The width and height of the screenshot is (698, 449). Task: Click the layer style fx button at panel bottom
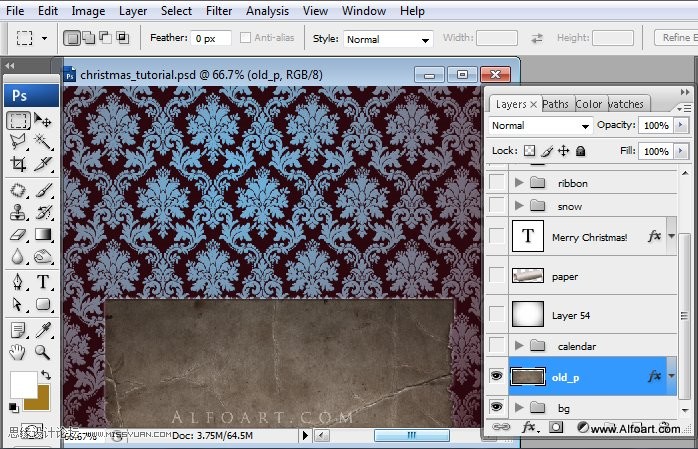point(527,427)
